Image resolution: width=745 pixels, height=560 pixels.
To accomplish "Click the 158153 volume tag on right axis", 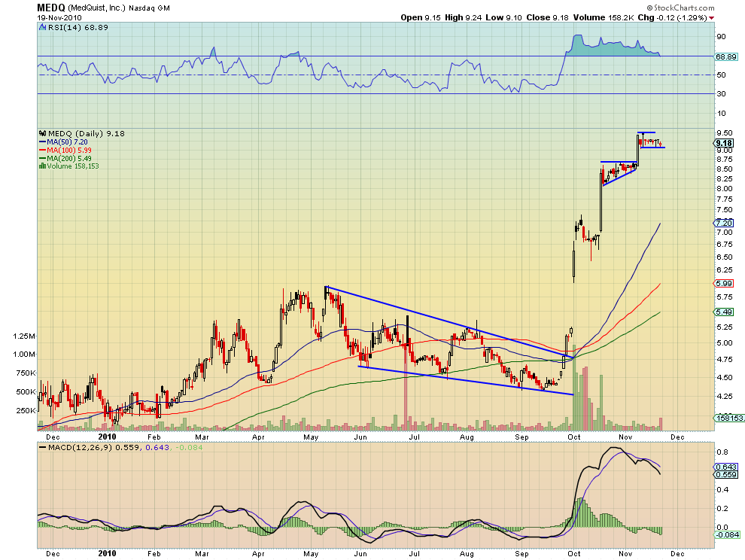I will pos(729,418).
